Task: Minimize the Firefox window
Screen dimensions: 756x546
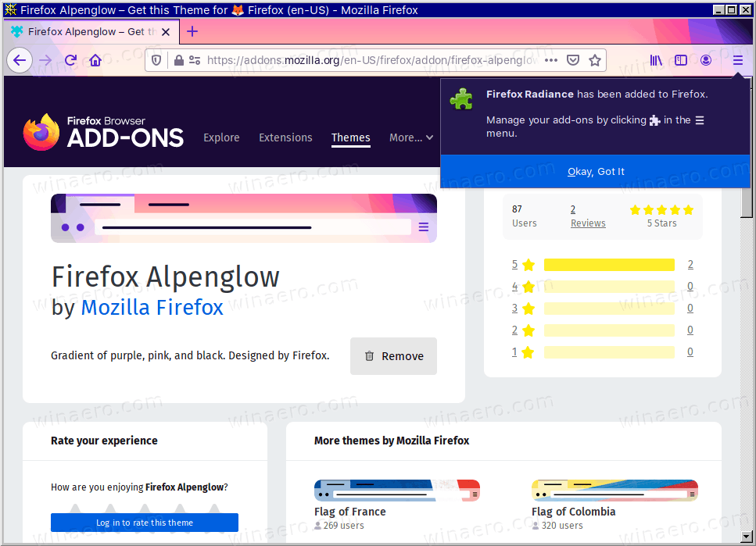Action: click(718, 9)
